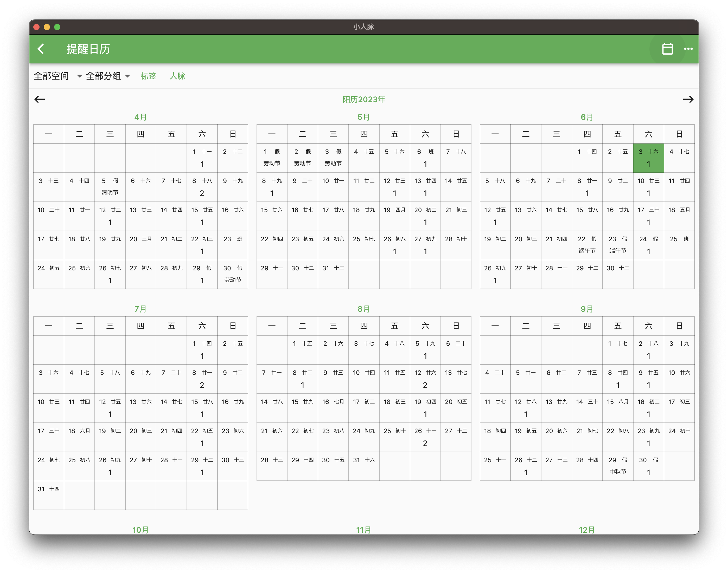The height and width of the screenshot is (573, 728).
Task: Select September 12 廿八 cell
Action: [526, 408]
